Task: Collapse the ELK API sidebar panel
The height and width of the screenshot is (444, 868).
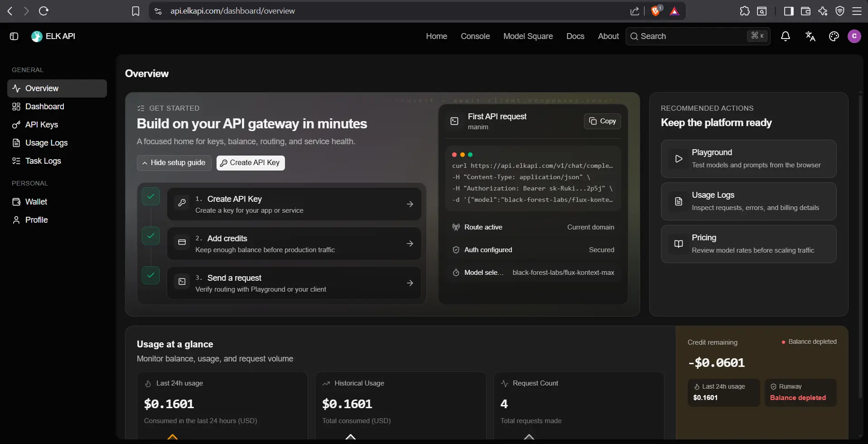Action: (x=14, y=36)
